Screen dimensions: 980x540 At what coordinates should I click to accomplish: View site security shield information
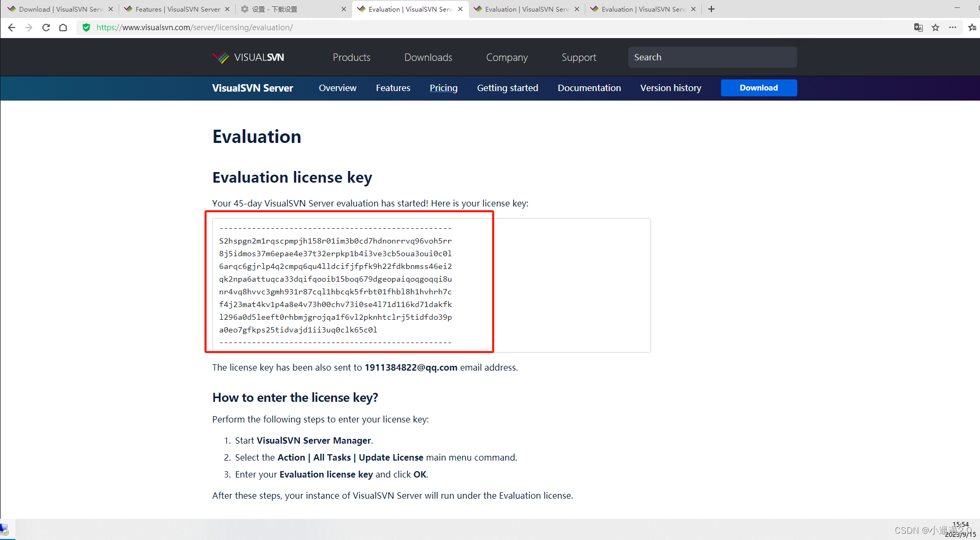click(86, 28)
